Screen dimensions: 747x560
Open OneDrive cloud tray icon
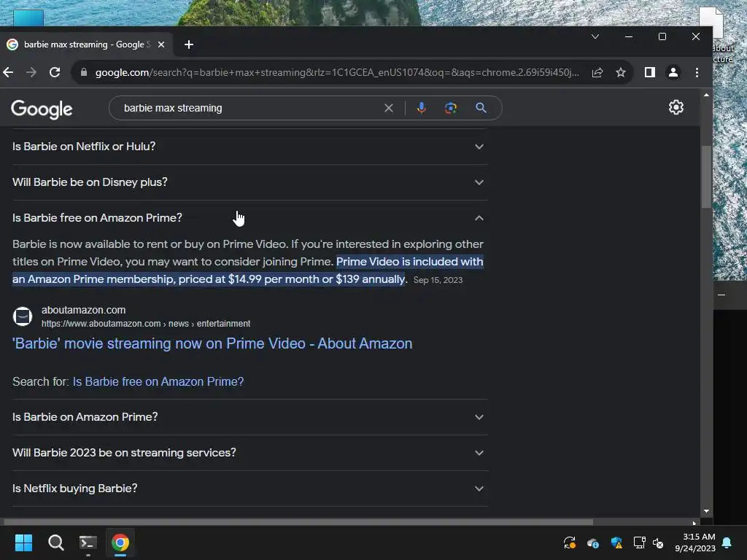pos(592,542)
